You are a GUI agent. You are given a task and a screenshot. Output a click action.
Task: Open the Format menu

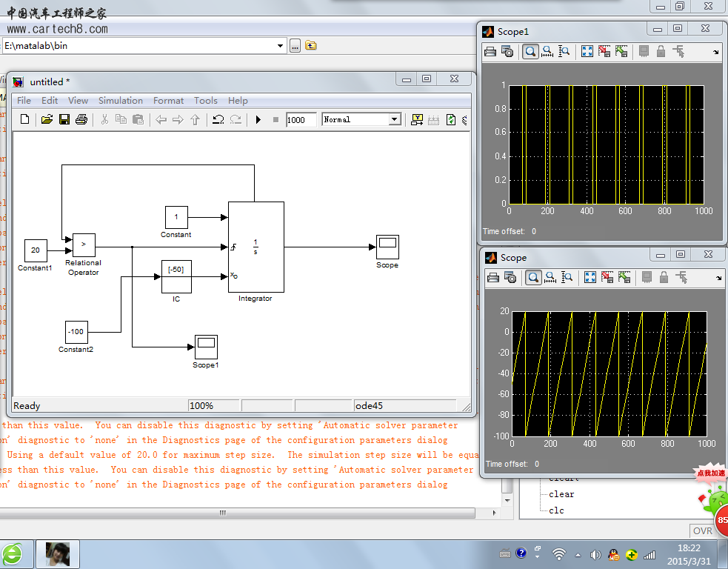pos(168,100)
